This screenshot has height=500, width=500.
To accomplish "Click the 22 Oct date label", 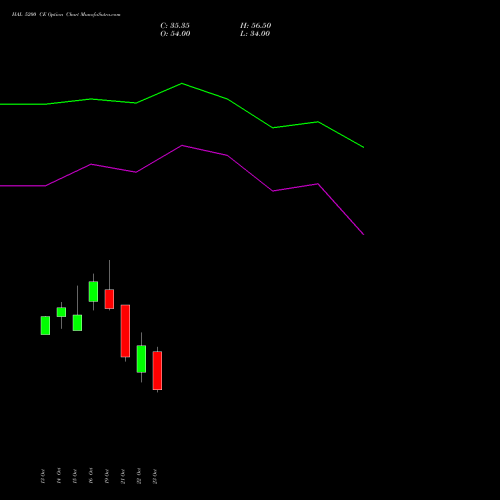I will 139,476.
